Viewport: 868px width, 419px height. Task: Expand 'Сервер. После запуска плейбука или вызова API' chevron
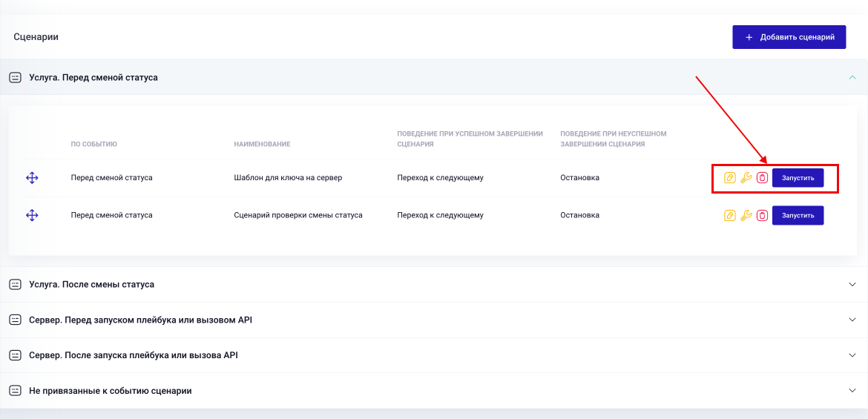tap(852, 355)
